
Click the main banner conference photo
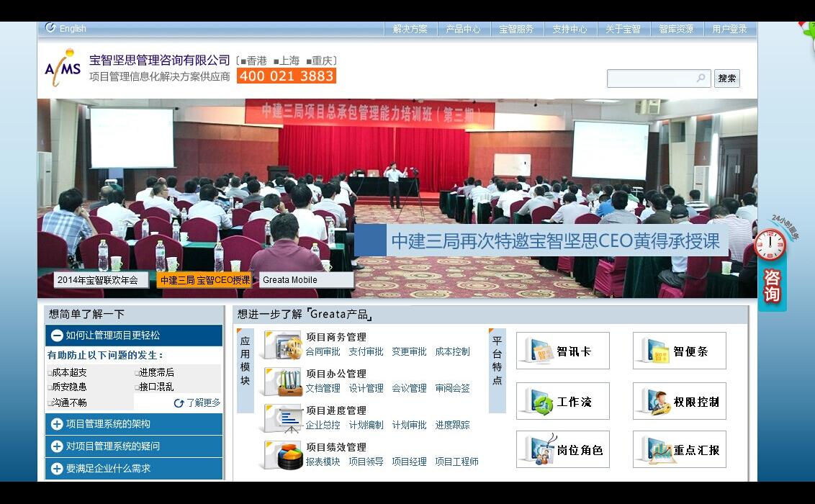click(x=397, y=199)
